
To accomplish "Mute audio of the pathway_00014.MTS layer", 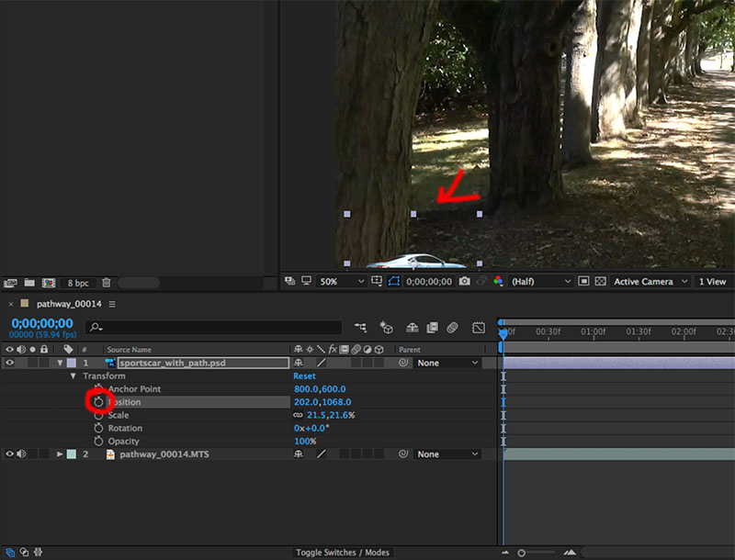I will 21,454.
